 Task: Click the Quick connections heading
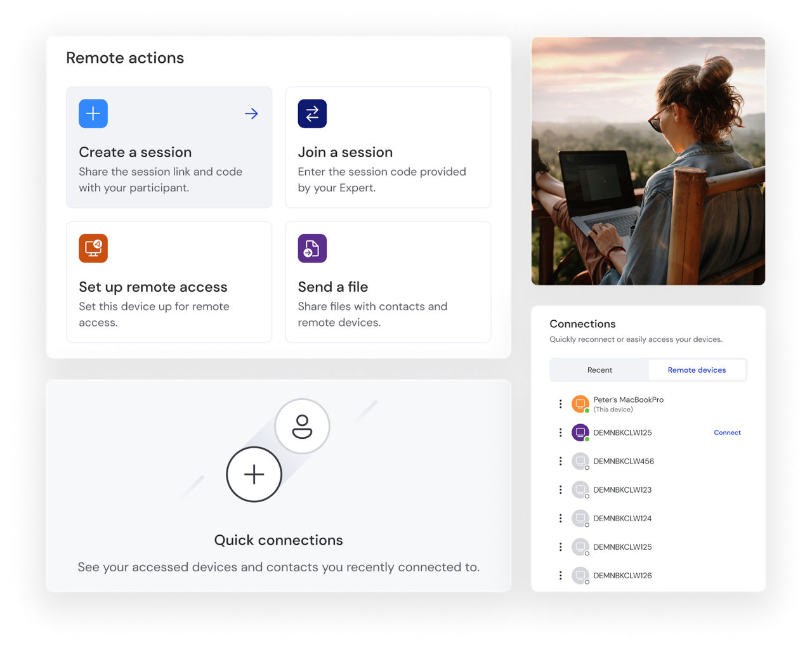(278, 540)
